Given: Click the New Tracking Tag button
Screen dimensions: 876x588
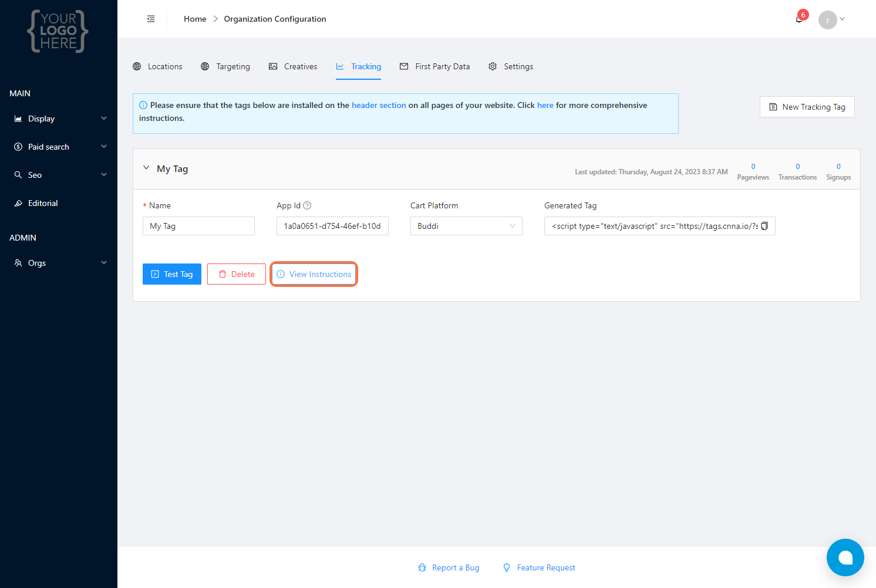Looking at the screenshot, I should tap(807, 107).
